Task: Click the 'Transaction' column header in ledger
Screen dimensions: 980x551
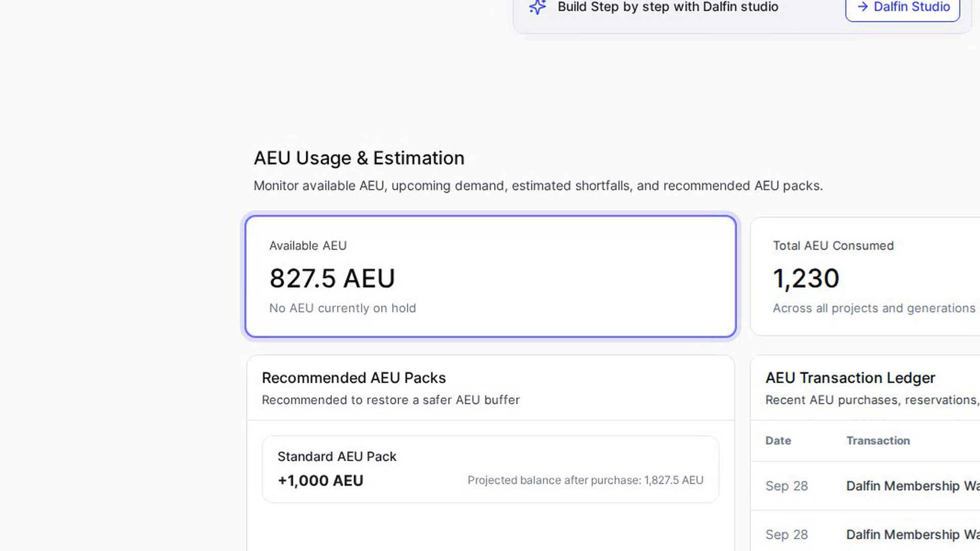Action: pyautogui.click(x=878, y=441)
